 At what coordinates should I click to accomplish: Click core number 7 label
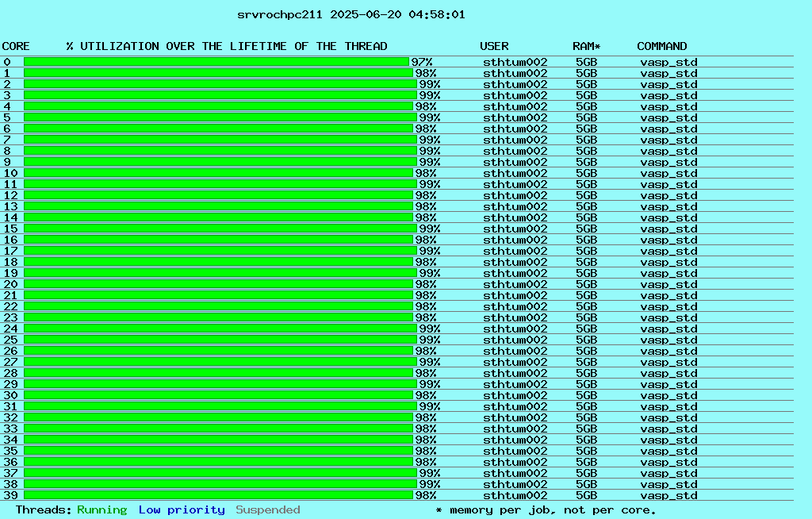[6, 140]
